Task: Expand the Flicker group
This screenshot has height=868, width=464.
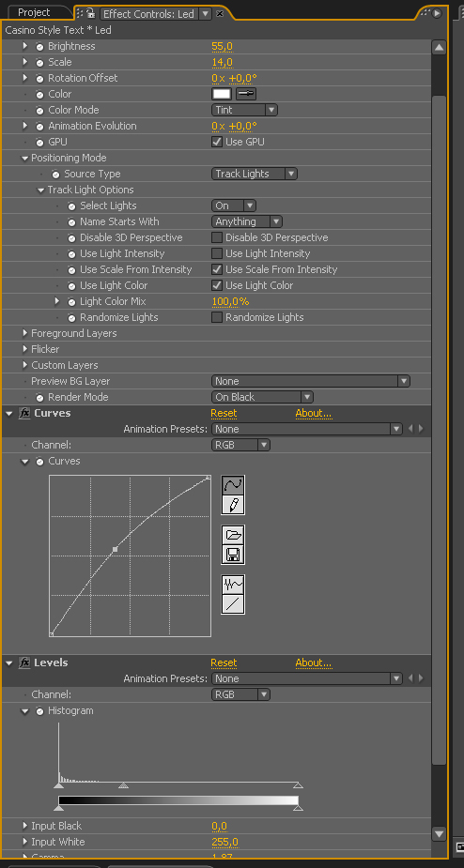Action: pos(25,349)
